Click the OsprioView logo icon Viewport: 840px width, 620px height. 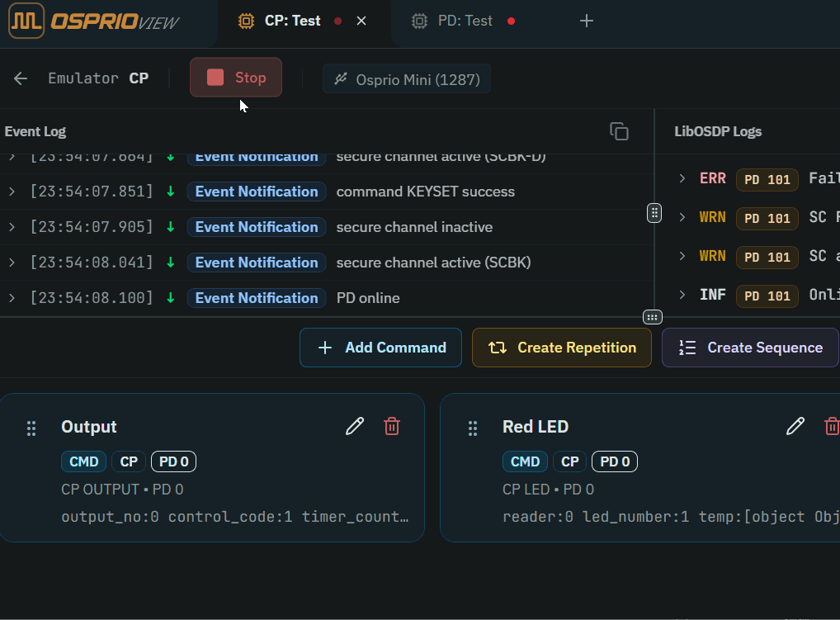point(26,21)
